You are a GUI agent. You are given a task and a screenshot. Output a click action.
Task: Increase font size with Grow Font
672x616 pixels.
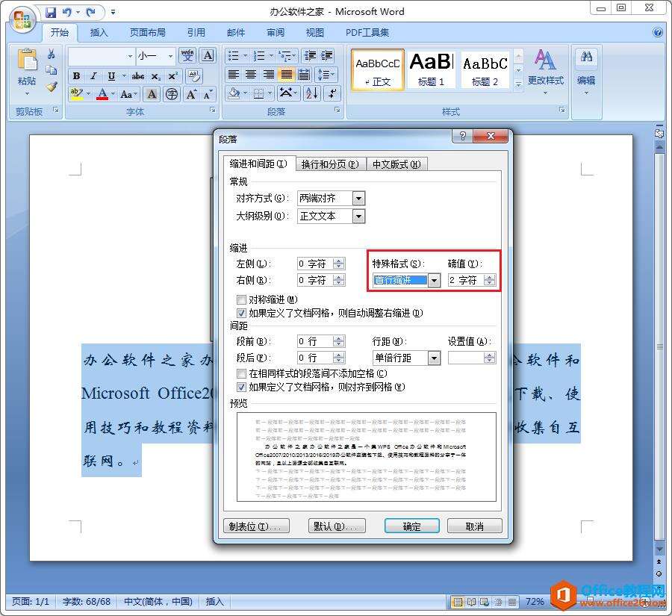click(x=191, y=94)
